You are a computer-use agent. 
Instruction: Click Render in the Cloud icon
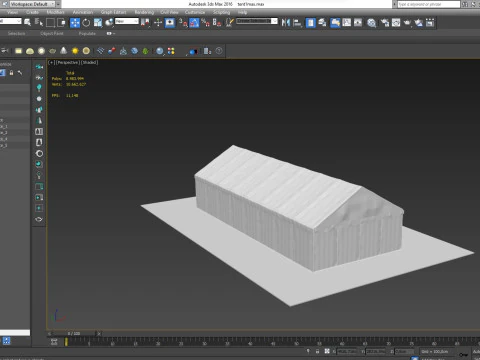[x=419, y=22]
